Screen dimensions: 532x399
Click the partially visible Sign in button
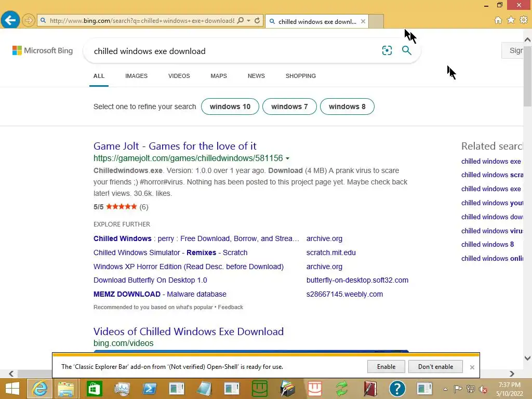point(513,50)
